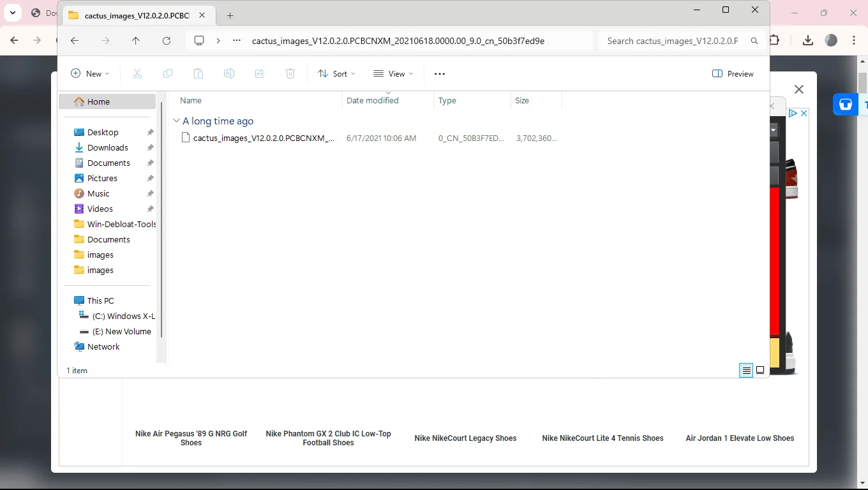Open See more options in Explorer toolbar
The width and height of the screenshot is (868, 490).
click(x=440, y=74)
